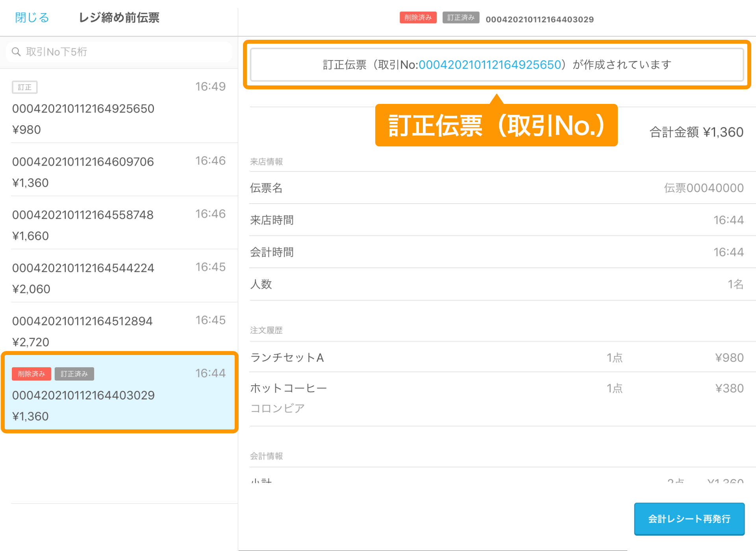Viewport: 756px width, 551px height.
Task: Click 合計金額 ¥1,360 total
Action: [696, 132]
